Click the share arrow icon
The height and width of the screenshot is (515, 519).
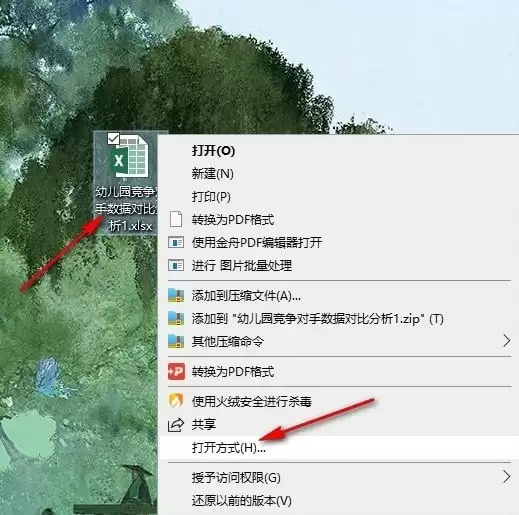click(176, 424)
